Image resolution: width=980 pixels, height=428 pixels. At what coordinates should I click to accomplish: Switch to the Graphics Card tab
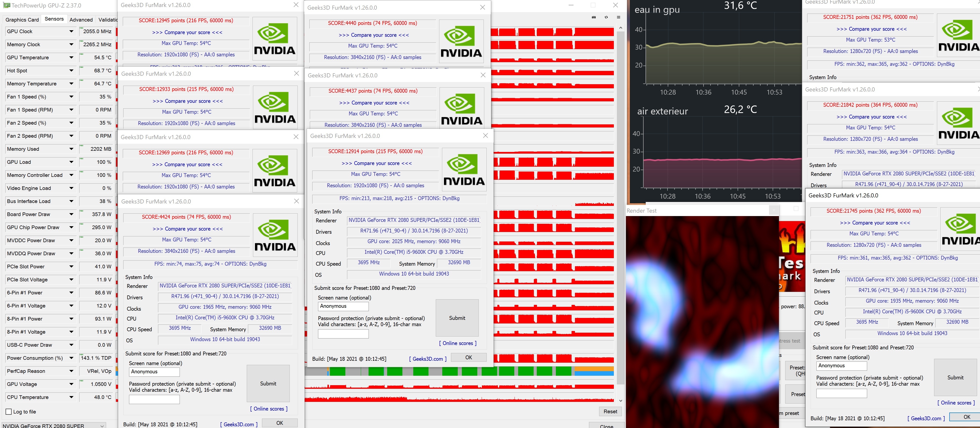(22, 19)
